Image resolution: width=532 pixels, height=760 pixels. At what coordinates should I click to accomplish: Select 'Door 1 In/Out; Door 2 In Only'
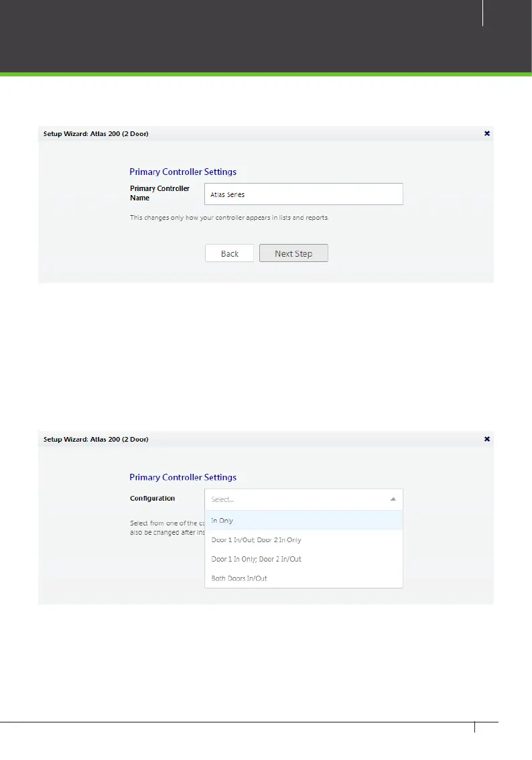tap(304, 540)
